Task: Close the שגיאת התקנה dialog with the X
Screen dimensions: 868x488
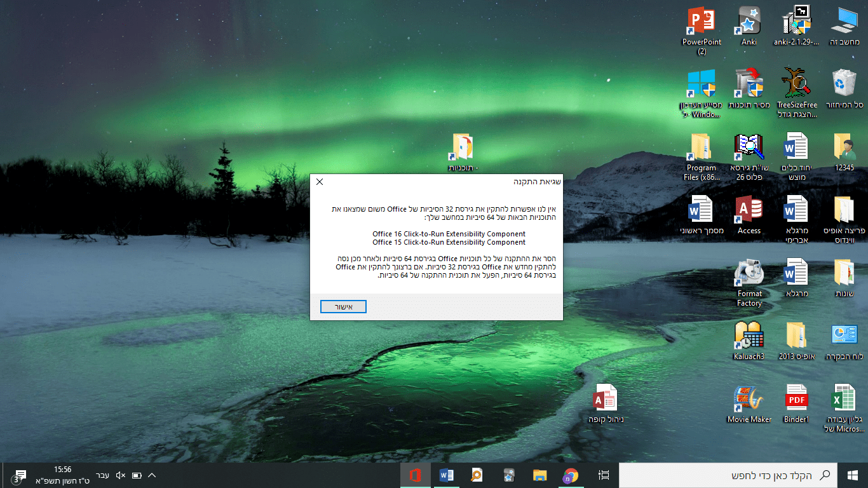Action: (x=320, y=182)
